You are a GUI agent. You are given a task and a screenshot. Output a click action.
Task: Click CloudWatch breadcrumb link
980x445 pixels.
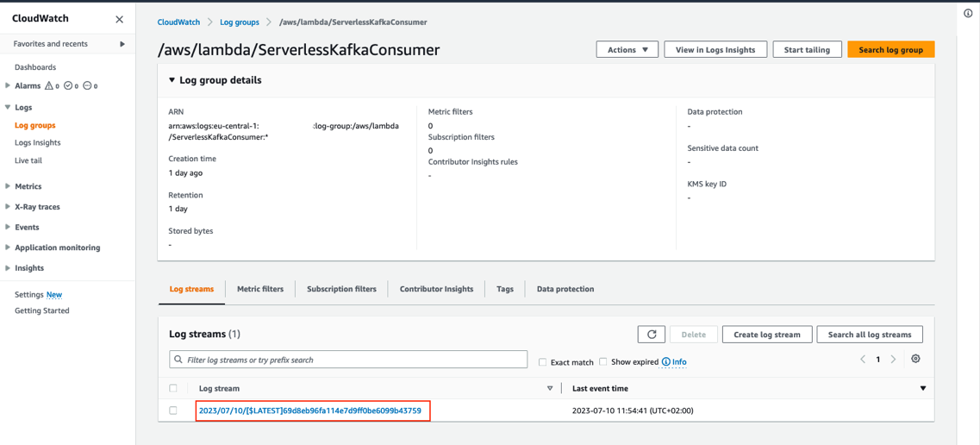point(178,22)
